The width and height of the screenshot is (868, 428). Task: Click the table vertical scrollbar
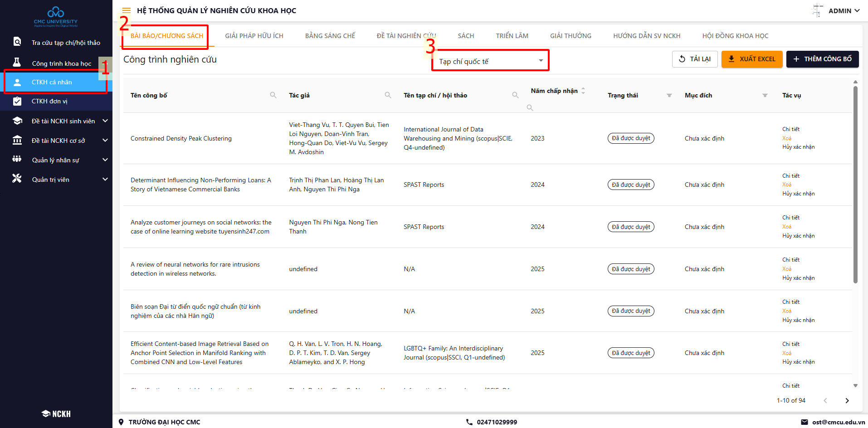855,181
